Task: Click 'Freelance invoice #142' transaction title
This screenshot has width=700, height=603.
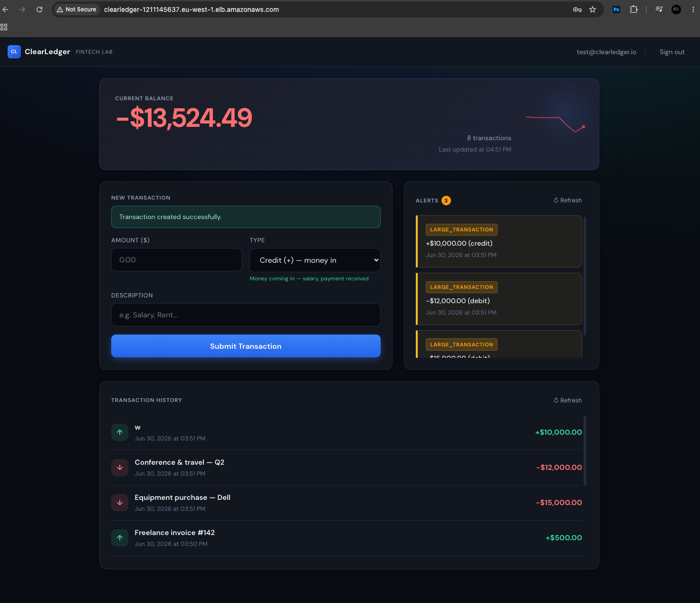Action: pyautogui.click(x=174, y=533)
